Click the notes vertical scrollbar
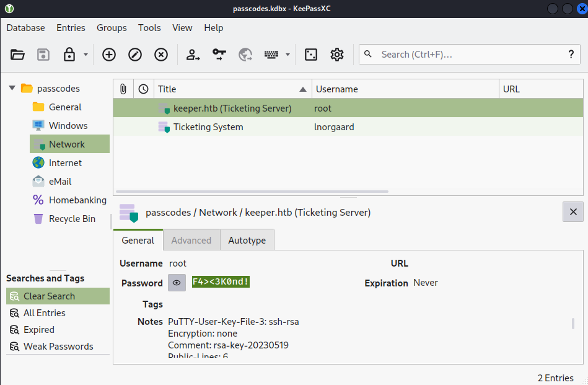 [x=573, y=324]
